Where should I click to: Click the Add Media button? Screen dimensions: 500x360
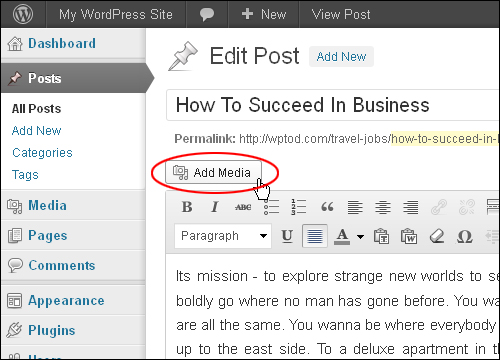pos(213,172)
